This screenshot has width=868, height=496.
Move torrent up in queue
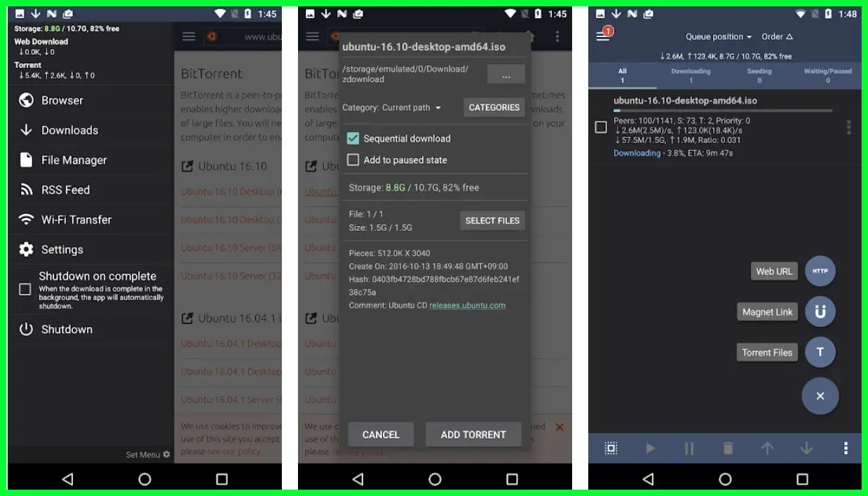click(x=768, y=448)
